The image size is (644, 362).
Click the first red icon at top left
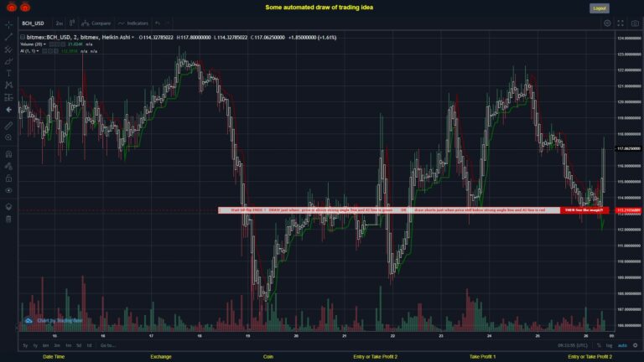coord(12,7)
